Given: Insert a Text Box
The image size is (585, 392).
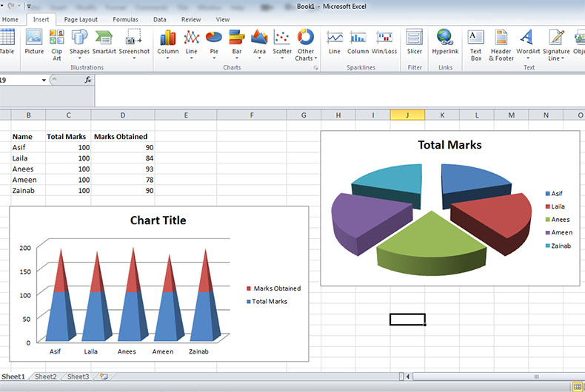Looking at the screenshot, I should tap(475, 43).
